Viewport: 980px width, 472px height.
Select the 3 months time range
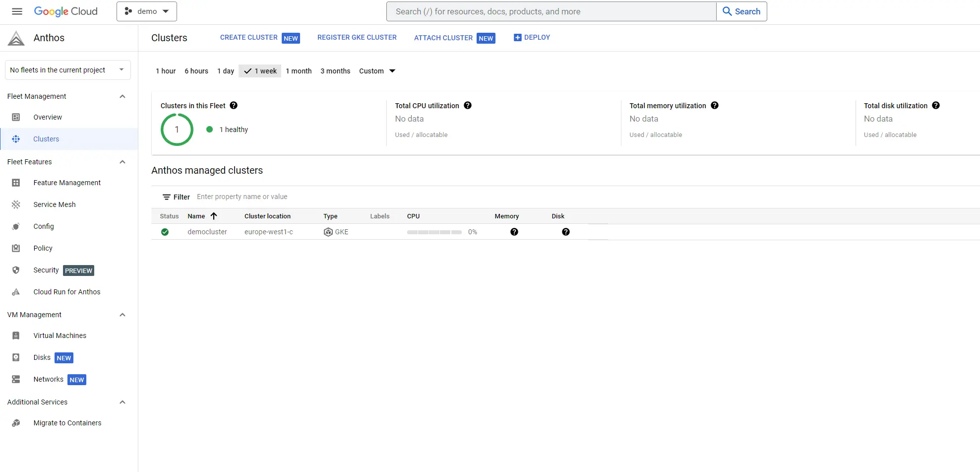pos(335,71)
